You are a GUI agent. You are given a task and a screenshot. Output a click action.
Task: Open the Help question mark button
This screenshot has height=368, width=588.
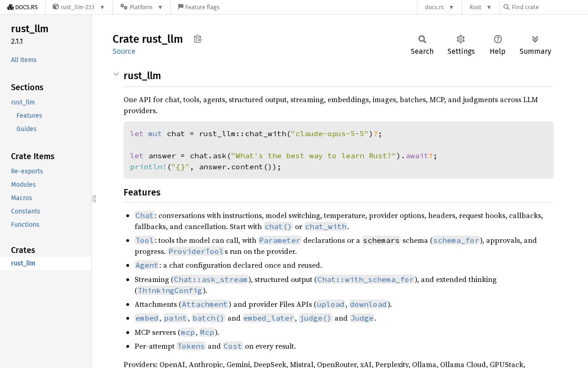tap(498, 45)
